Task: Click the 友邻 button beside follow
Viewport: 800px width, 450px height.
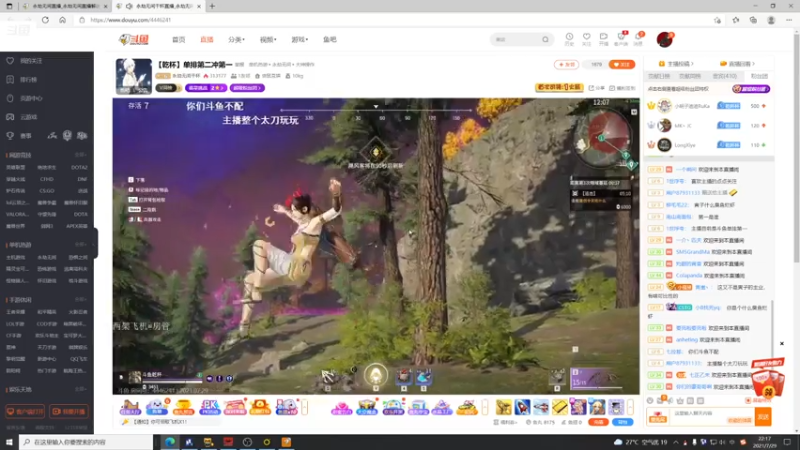Action: point(566,64)
